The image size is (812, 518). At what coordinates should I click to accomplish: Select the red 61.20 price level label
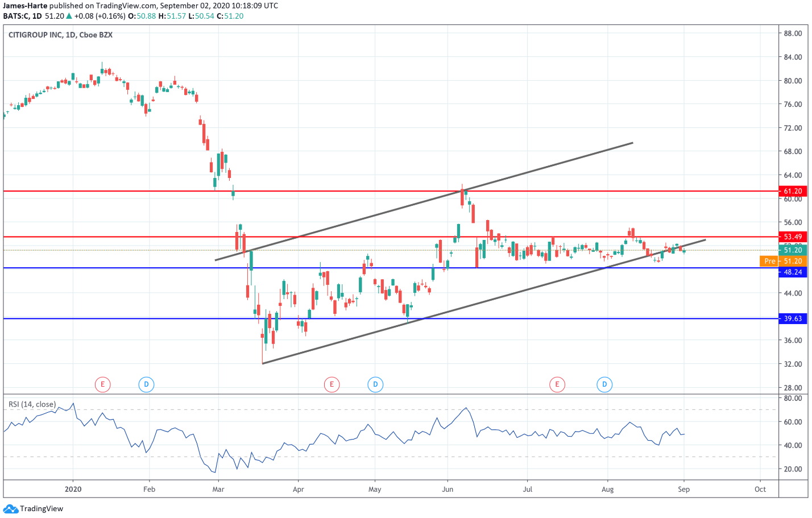(792, 191)
